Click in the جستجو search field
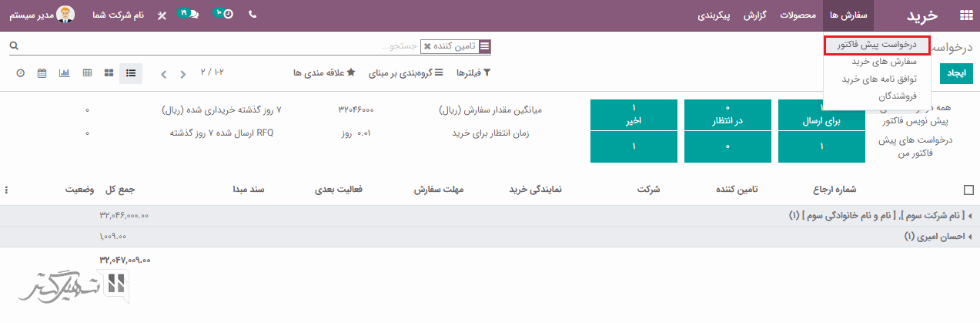Viewport: 980px width, 323px height. [x=308, y=46]
